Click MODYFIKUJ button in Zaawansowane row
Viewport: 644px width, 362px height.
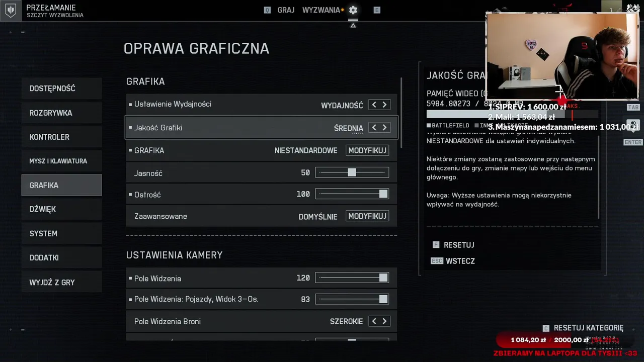coord(367,216)
